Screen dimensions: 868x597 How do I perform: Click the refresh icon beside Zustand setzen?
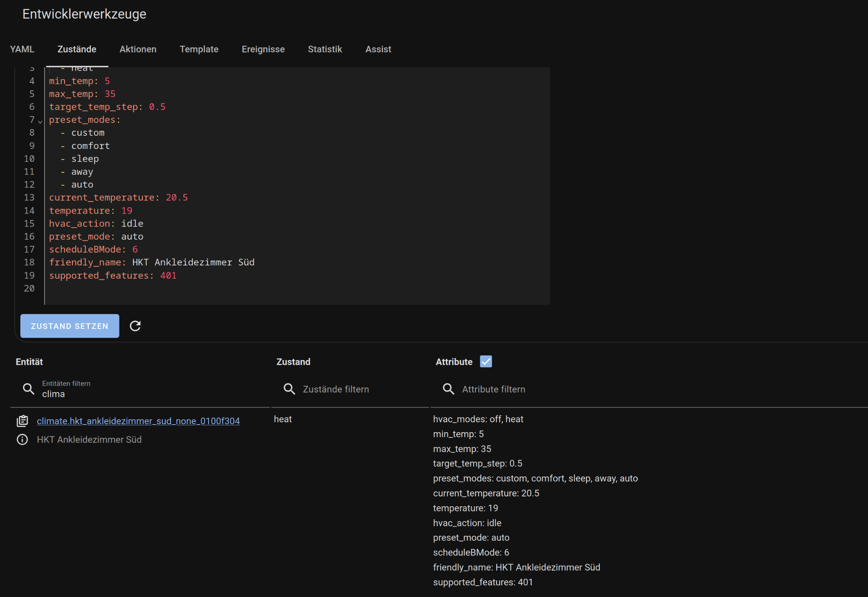coord(135,326)
